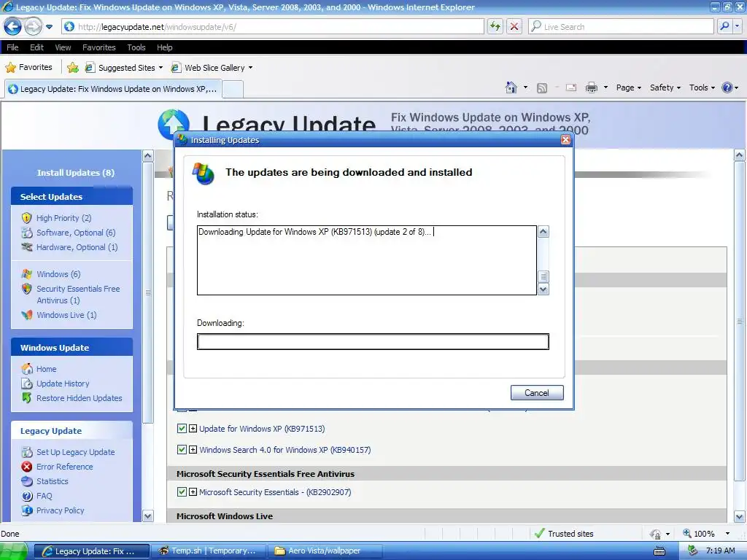Click the browser Back arrow button
747x560 pixels.
click(13, 27)
